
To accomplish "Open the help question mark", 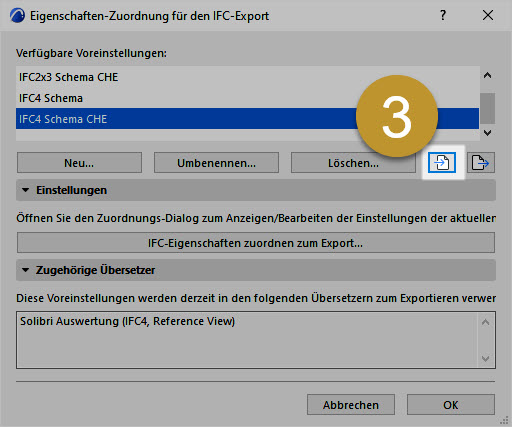I will coord(443,15).
